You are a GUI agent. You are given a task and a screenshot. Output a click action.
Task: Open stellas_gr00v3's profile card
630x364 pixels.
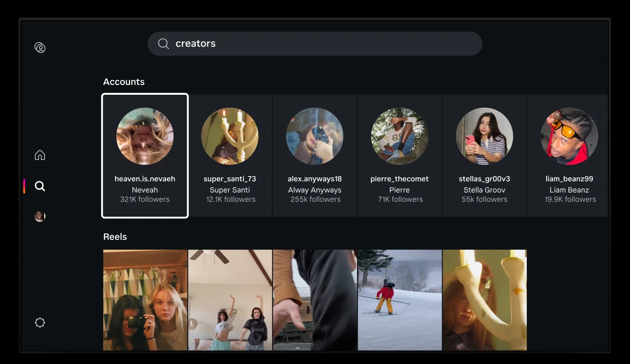coord(484,155)
